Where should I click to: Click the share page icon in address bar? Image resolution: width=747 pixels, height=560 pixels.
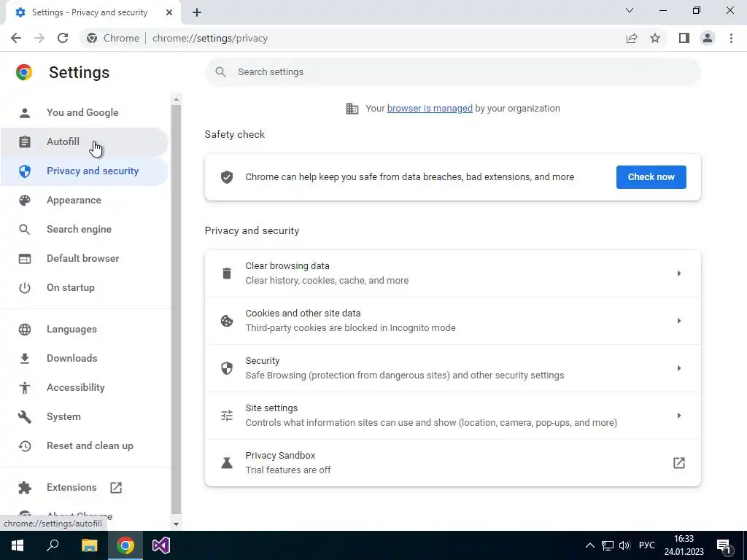[632, 38]
